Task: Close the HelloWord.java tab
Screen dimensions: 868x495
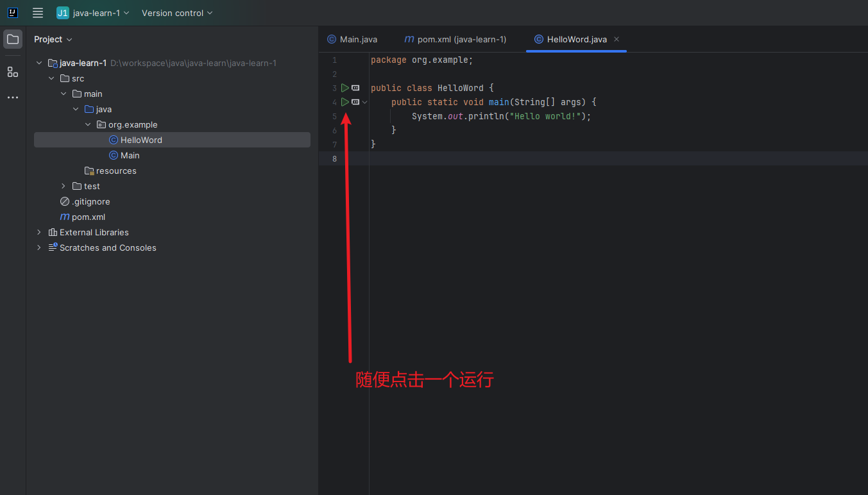Action: pos(617,39)
